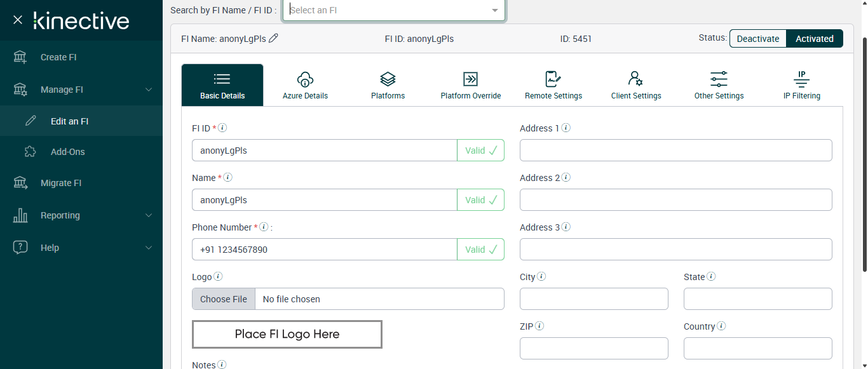Click the pencil icon beside FI Name
The image size is (868, 369).
tap(274, 38)
